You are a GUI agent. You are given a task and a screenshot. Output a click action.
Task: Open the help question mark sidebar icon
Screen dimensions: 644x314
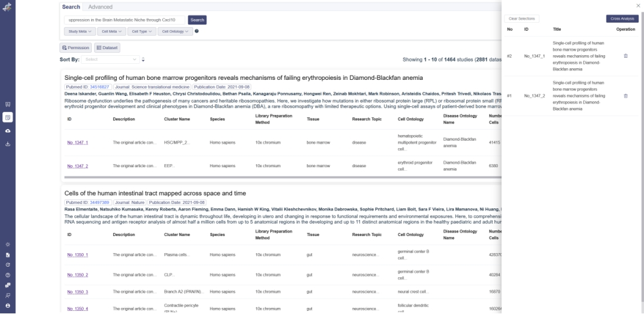(x=8, y=274)
